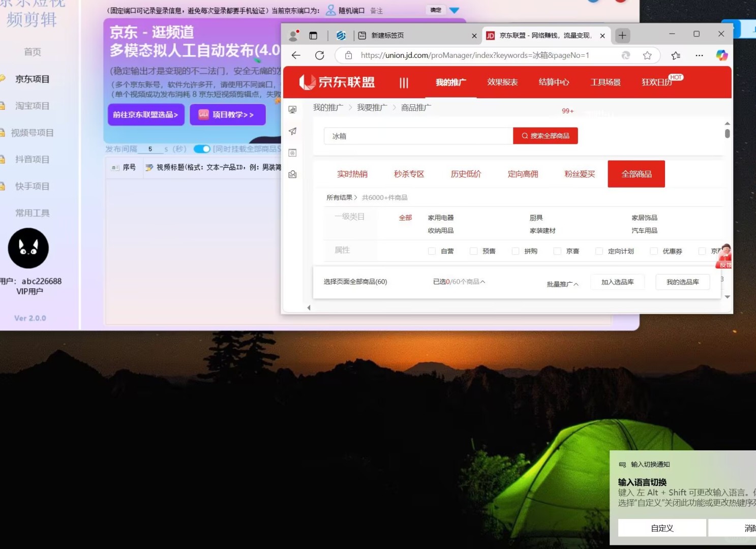Open the bottom JD sidebar icon
The width and height of the screenshot is (756, 549).
292,174
